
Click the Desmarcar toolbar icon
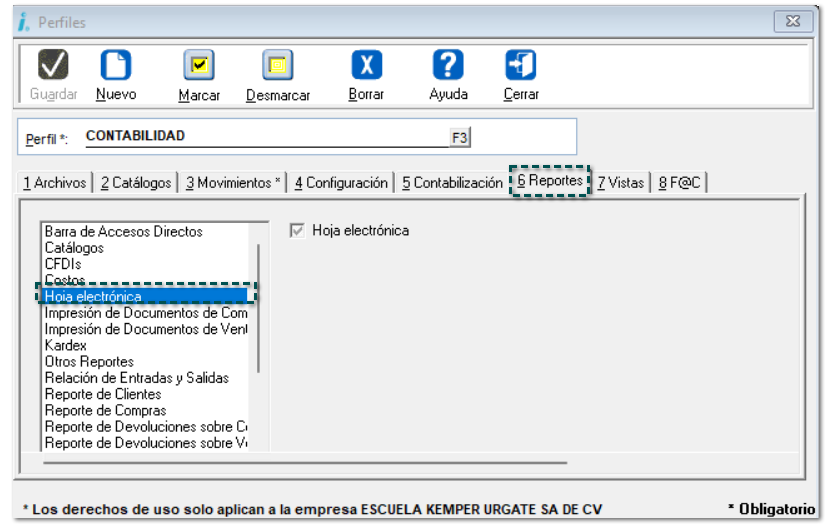(278, 64)
